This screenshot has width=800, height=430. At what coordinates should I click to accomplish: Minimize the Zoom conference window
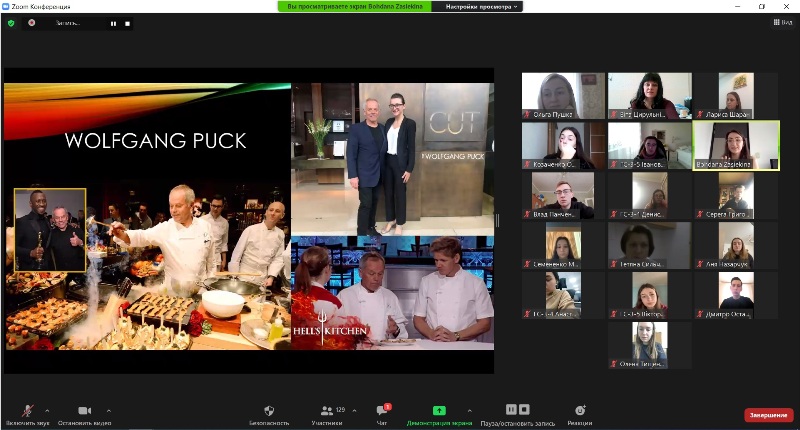pos(737,7)
